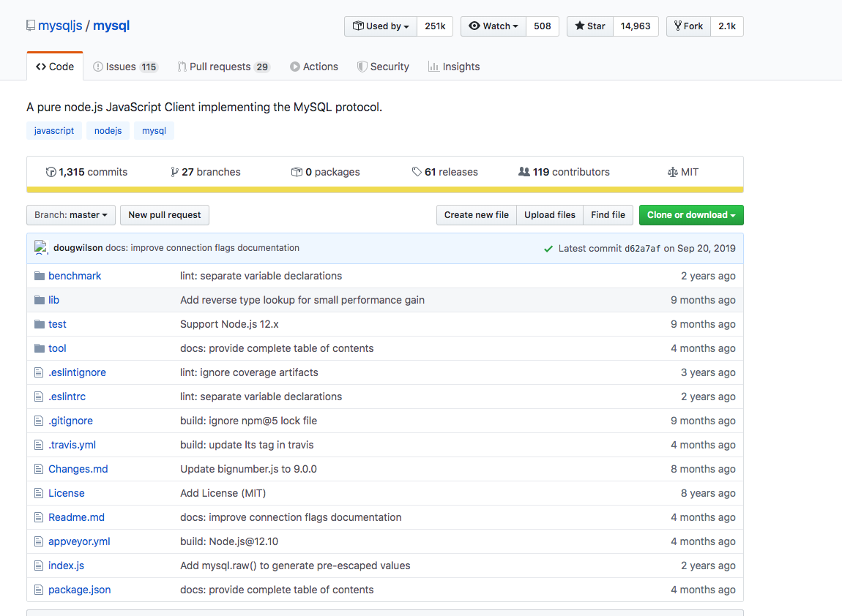Click the yellow language breakdown bar
Image resolution: width=842 pixels, height=616 pixels.
(384, 189)
